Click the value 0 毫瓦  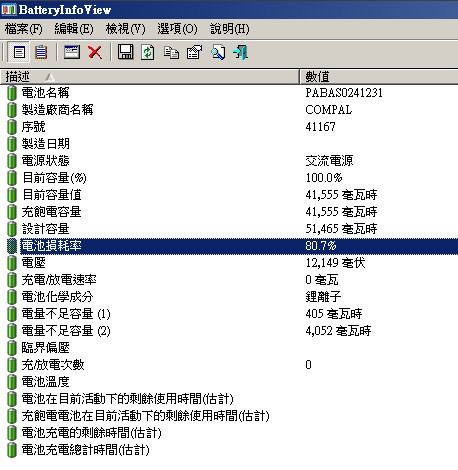(322, 280)
